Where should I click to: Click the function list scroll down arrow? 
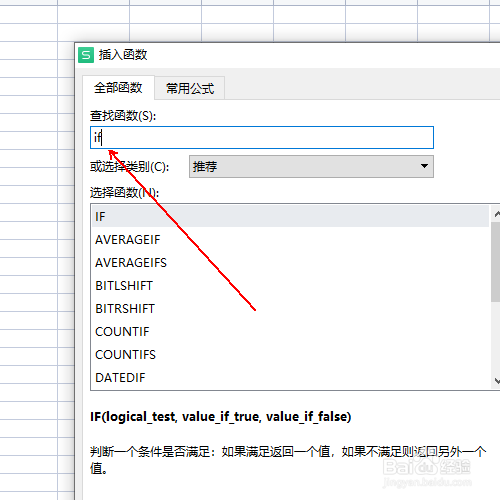click(496, 380)
